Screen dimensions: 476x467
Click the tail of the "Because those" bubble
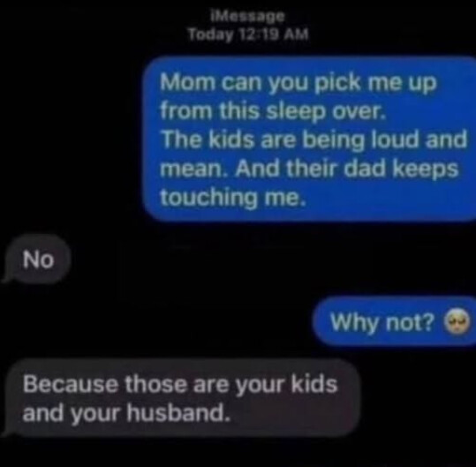pos(7,431)
